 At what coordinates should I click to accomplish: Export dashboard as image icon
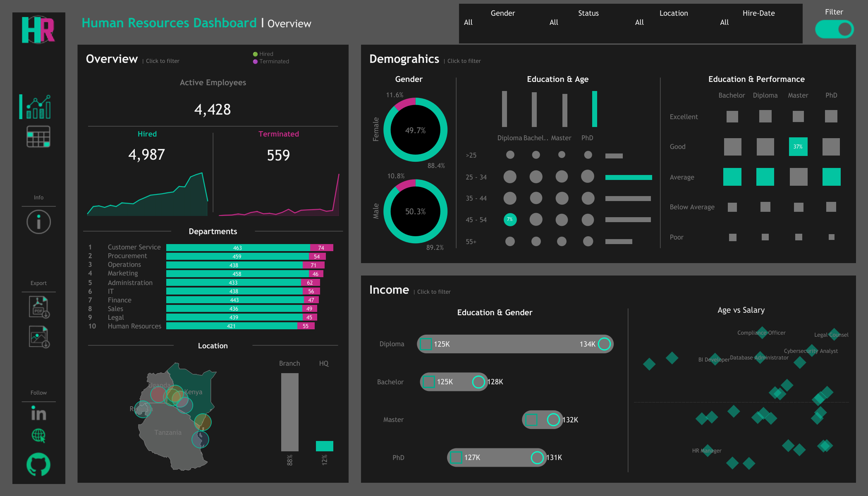pyautogui.click(x=39, y=337)
